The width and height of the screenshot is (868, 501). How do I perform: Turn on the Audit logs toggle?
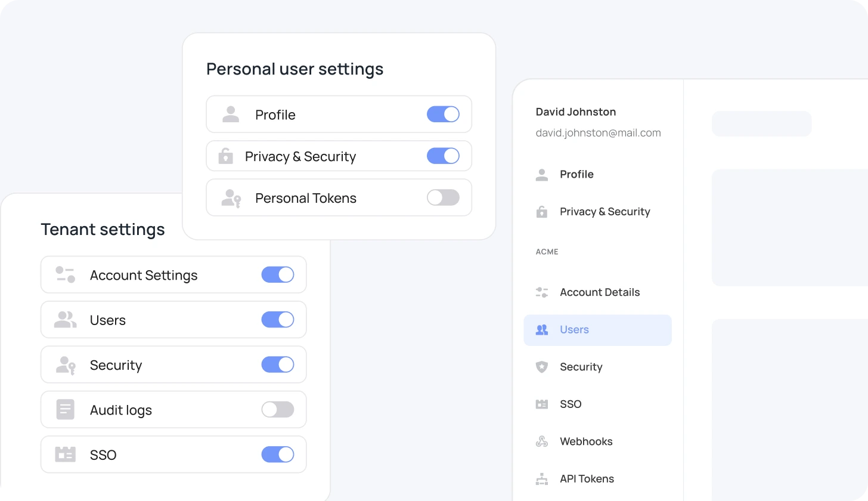coord(278,409)
